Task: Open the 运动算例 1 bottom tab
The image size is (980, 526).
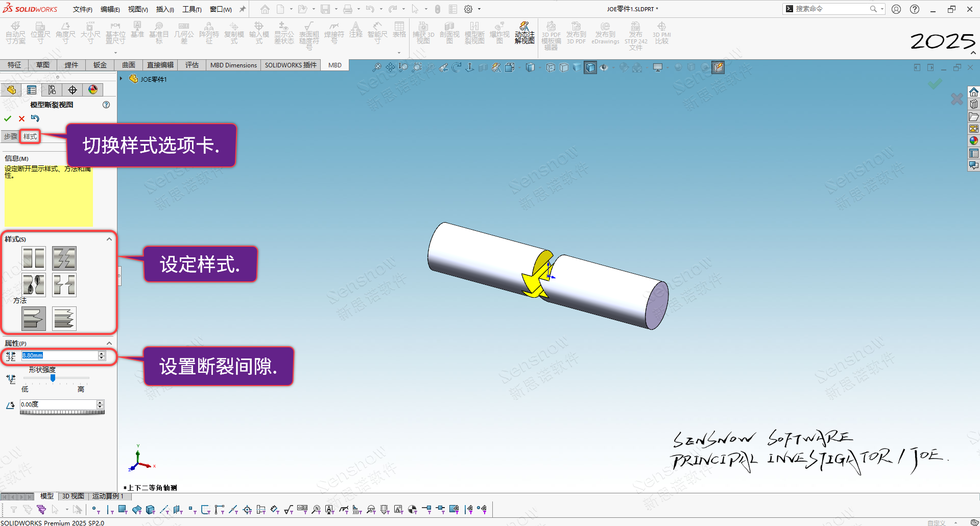Action: tap(108, 496)
